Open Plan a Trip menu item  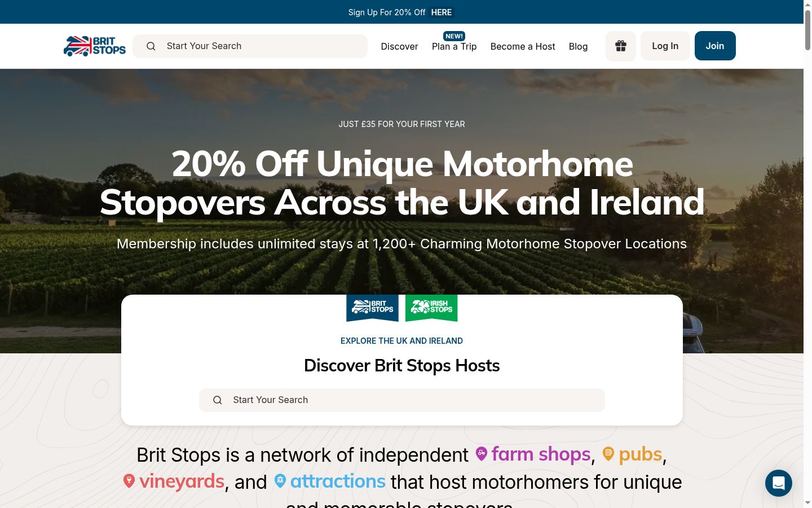click(454, 46)
